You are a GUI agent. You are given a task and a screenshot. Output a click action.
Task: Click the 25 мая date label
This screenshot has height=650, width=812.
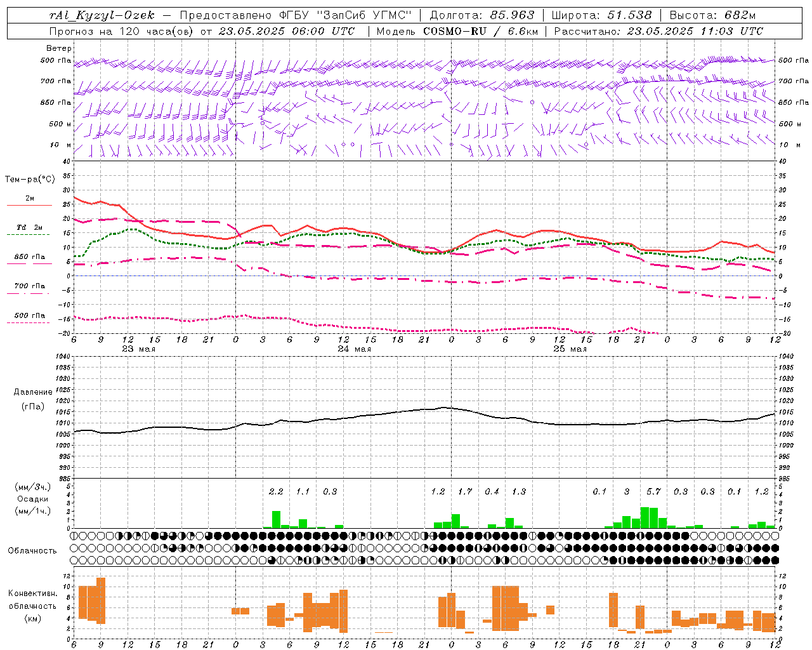pos(570,348)
